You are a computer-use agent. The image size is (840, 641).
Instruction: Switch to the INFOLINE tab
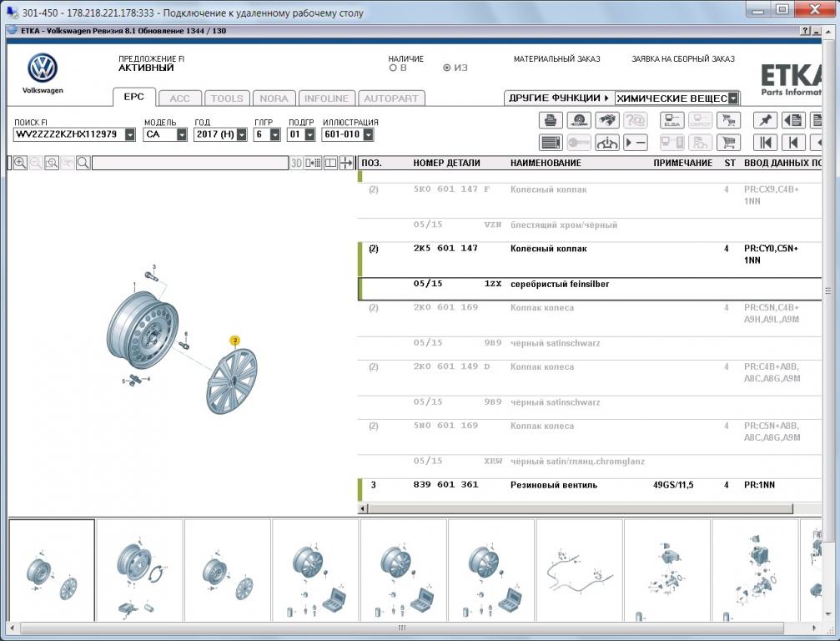[x=327, y=98]
